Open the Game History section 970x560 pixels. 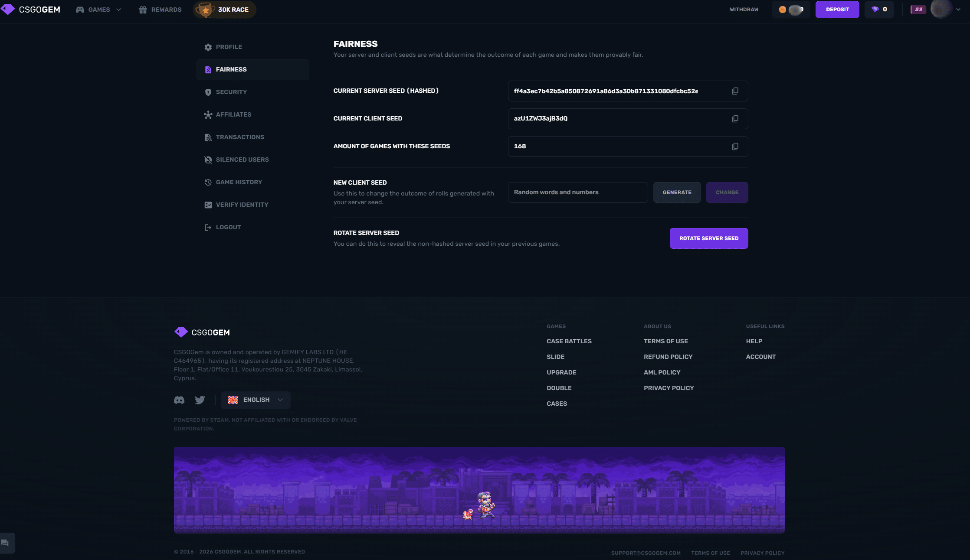(x=253, y=182)
